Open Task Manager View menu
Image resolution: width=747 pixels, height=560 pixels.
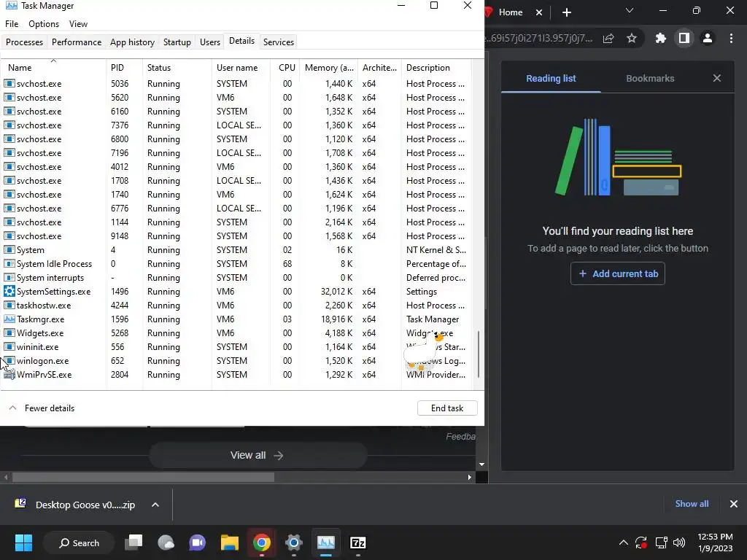(x=78, y=24)
